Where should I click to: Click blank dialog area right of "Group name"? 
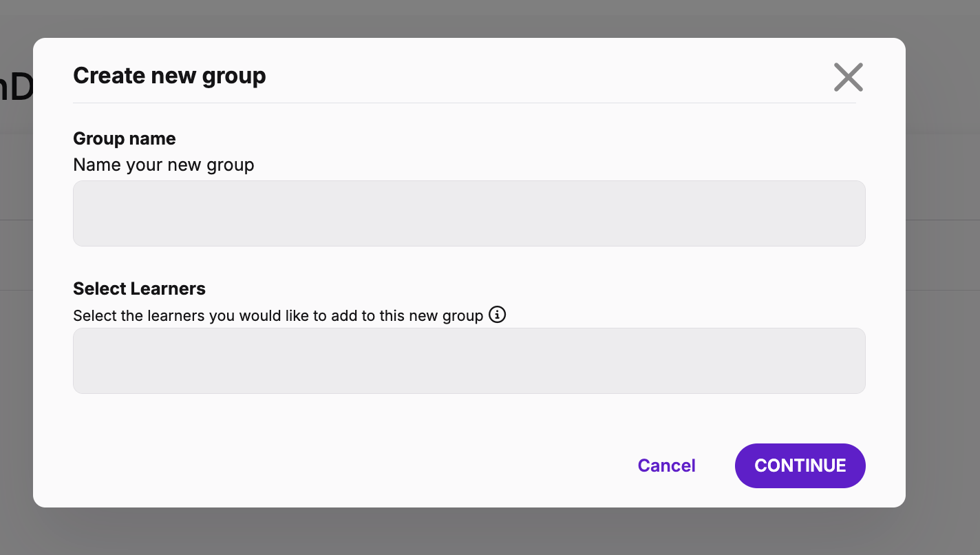coord(482,138)
